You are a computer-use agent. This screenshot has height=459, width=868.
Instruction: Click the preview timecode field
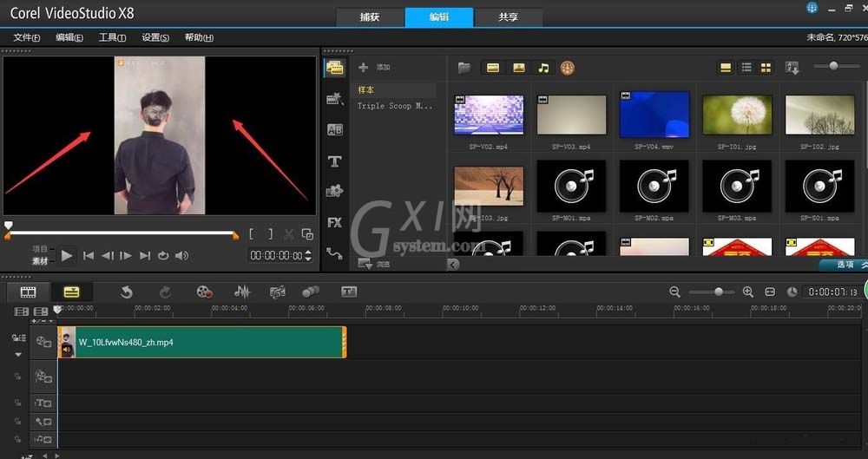point(276,256)
